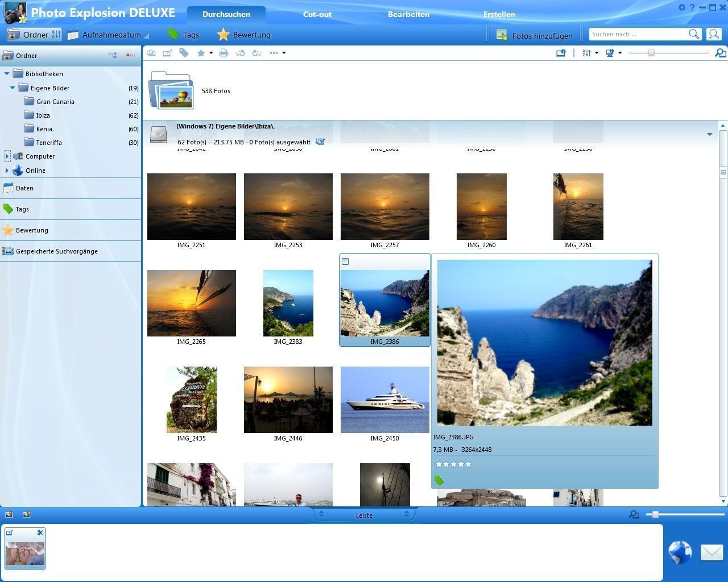This screenshot has height=582, width=728.
Task: Remove the thumbnail from the Leiste tray
Action: 40,533
